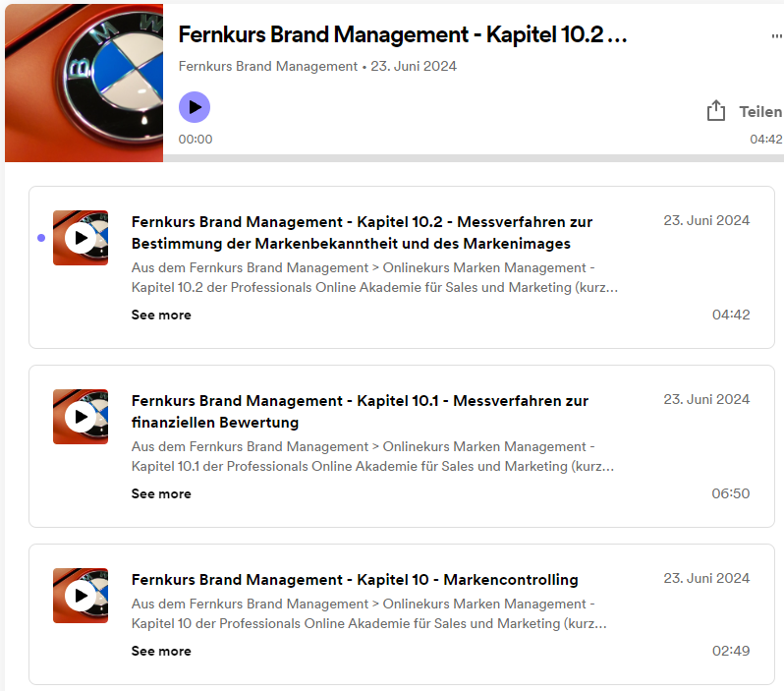Click the share icon next to Teilen
This screenshot has width=784, height=691.
[716, 111]
